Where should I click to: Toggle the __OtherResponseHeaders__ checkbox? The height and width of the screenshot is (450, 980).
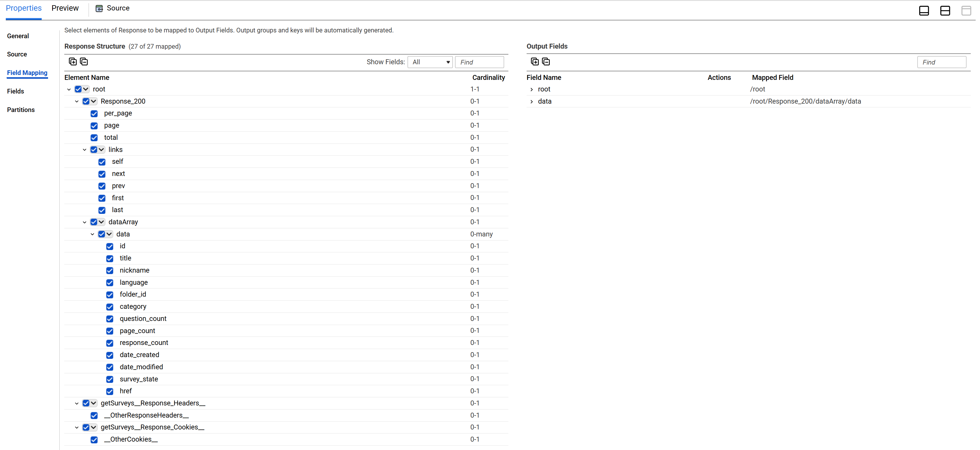(94, 415)
